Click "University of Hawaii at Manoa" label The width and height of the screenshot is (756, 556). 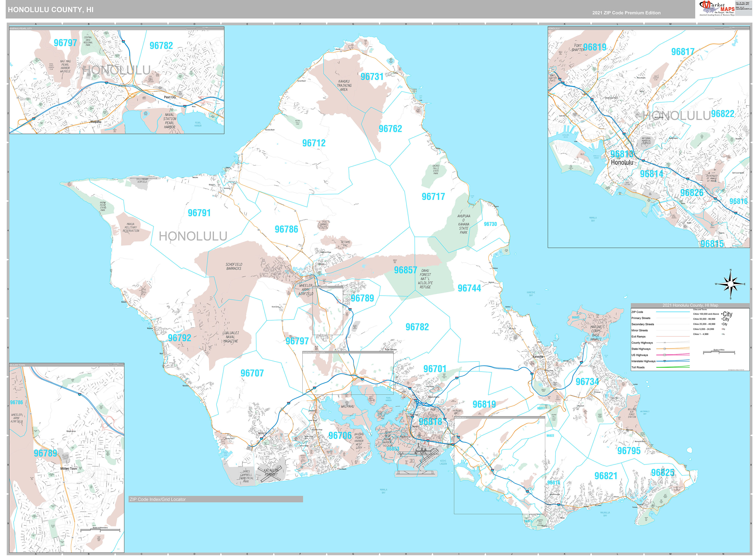[712, 178]
